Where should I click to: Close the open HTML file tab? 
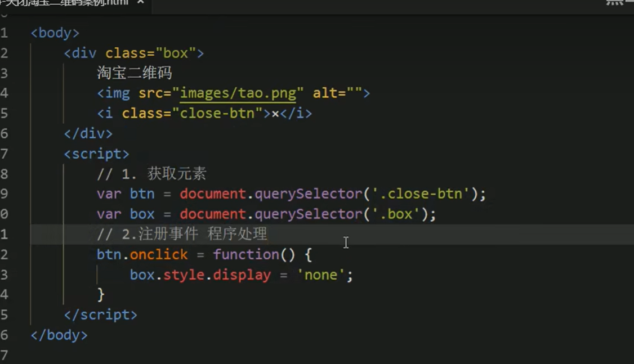[140, 2]
